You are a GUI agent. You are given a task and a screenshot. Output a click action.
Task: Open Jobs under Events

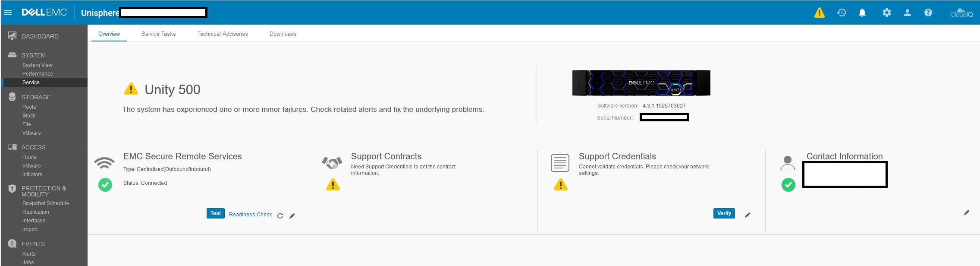coord(28,263)
